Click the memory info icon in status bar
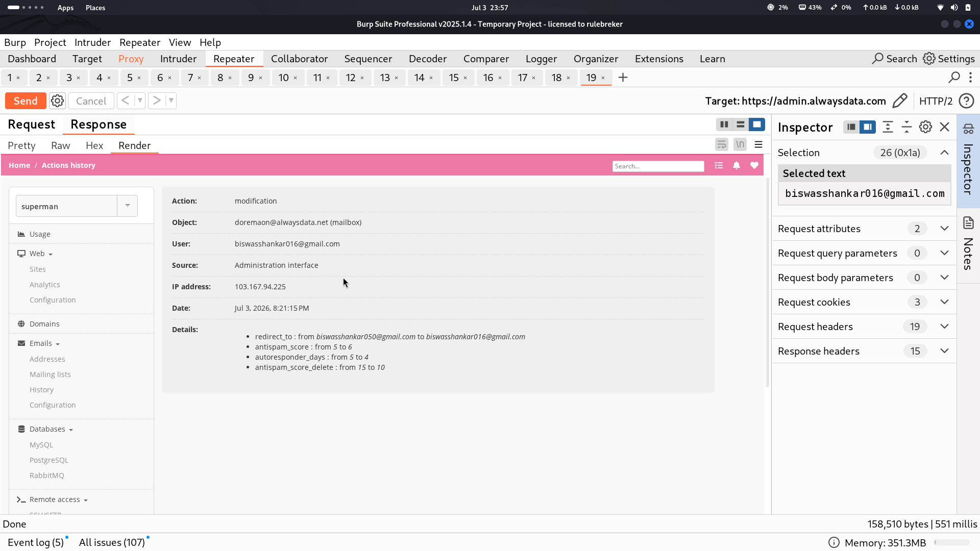Screen dimensions: 980x551 (x=834, y=542)
